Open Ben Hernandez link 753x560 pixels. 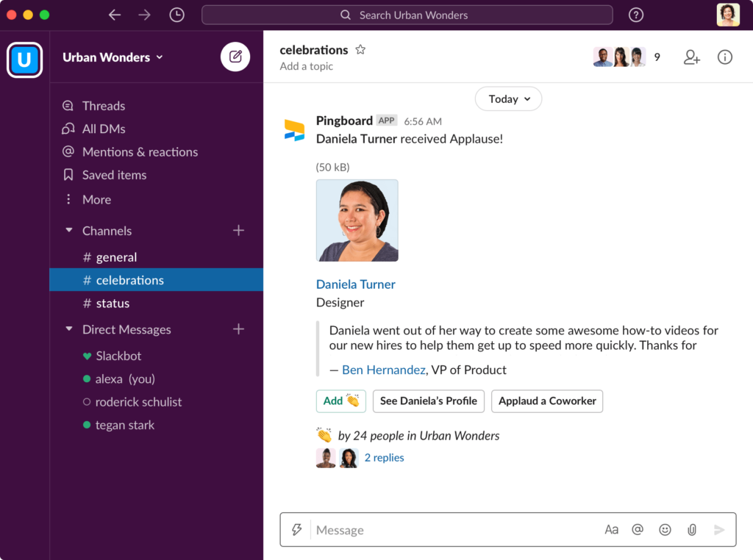[x=384, y=370]
